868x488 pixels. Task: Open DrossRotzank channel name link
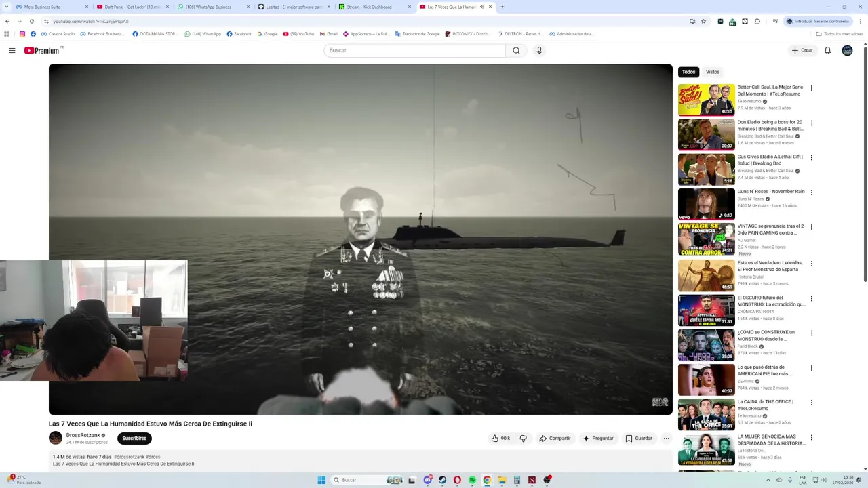pos(83,435)
